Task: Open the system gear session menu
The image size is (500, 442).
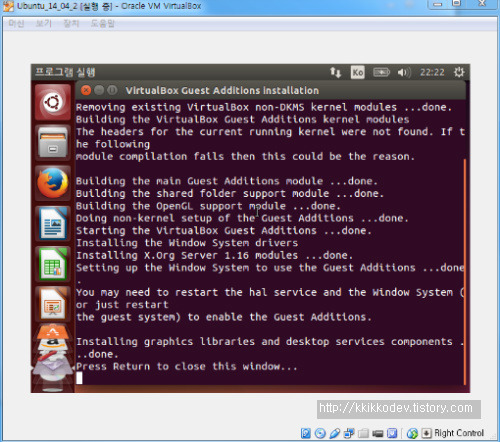Action: point(459,72)
